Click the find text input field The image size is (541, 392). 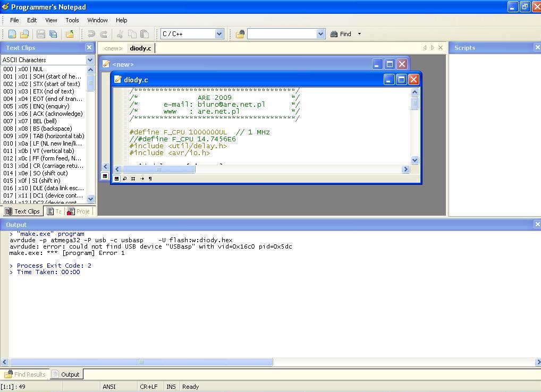[x=282, y=34]
